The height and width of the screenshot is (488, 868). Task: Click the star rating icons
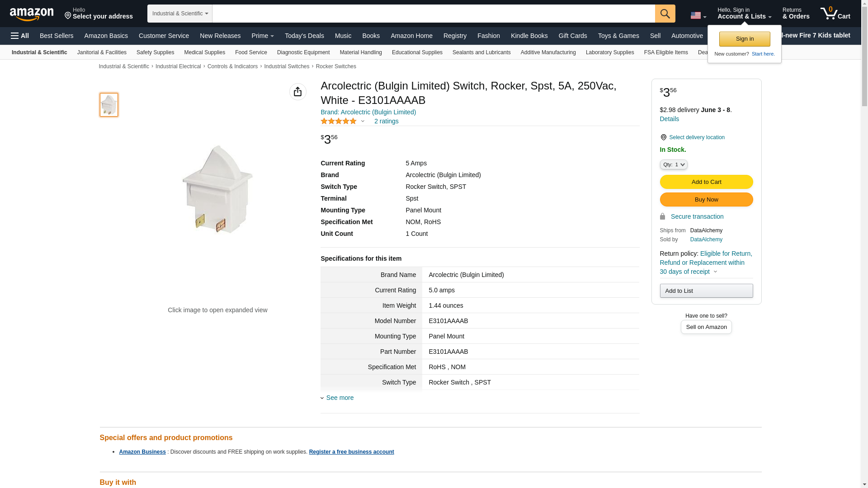(339, 121)
